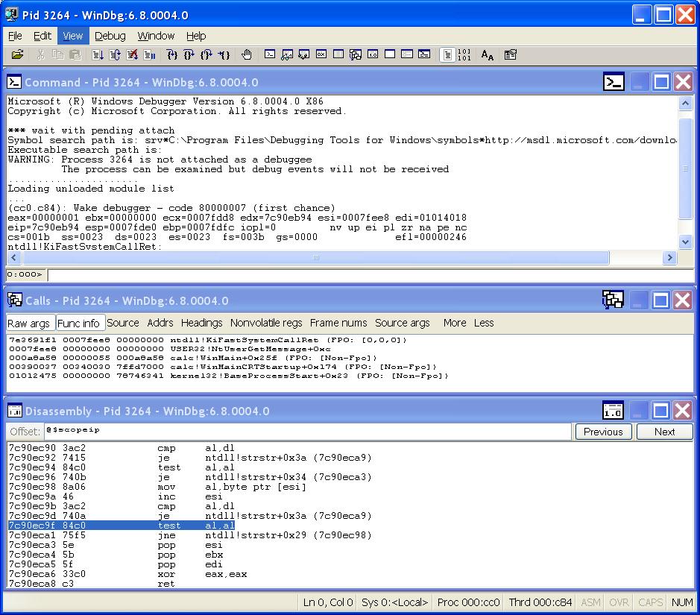Click status bar entry Proc 000:cc0
This screenshot has height=615, width=700.
[x=468, y=602]
